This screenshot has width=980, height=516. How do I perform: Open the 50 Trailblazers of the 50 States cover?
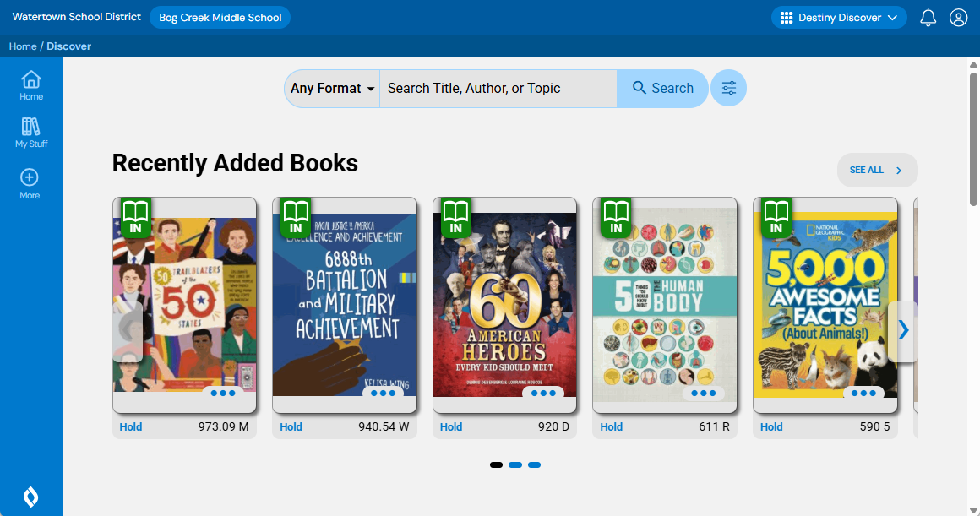pyautogui.click(x=184, y=305)
